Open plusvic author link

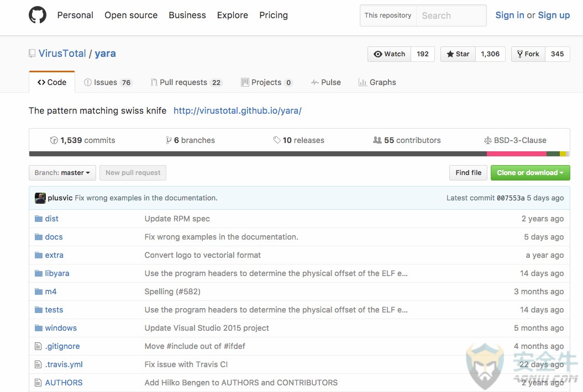[60, 198]
